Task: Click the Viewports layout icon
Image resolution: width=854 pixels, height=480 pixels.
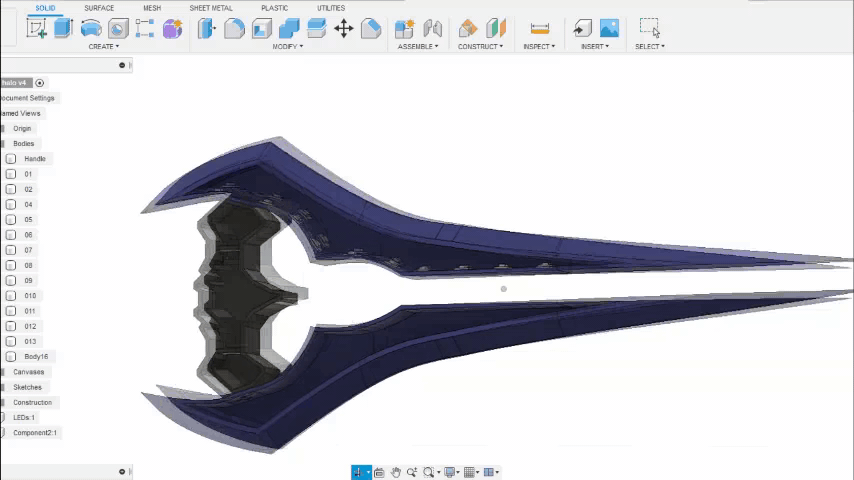Action: 489,472
